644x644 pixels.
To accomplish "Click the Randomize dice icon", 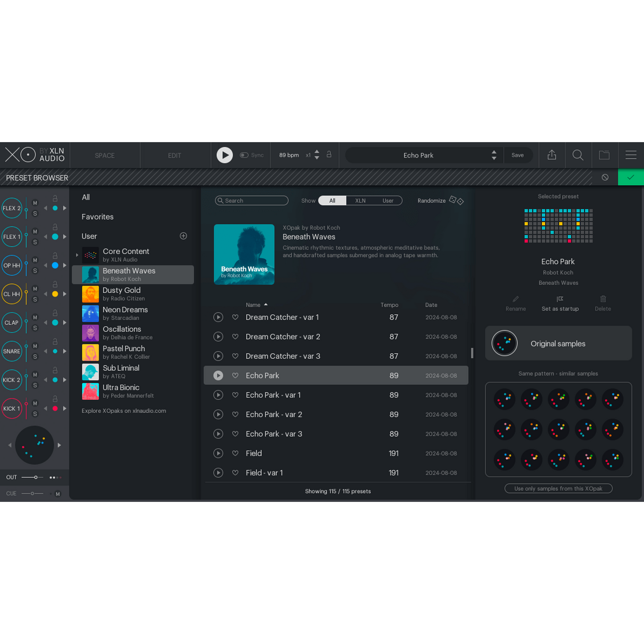I will click(x=456, y=201).
